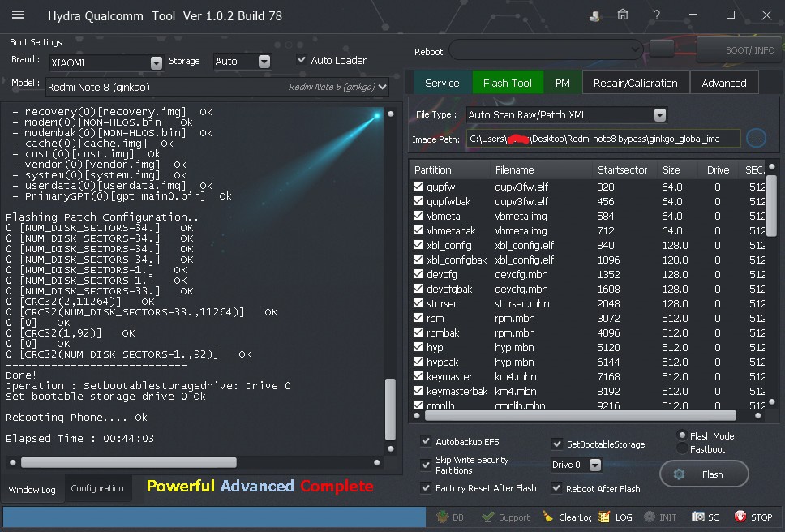The width and height of the screenshot is (785, 532).
Task: Click the bottom blue progress bar
Action: coord(214,517)
